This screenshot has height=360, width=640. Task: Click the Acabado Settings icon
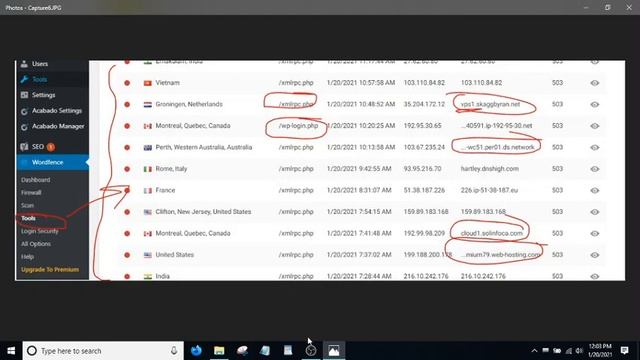click(24, 111)
